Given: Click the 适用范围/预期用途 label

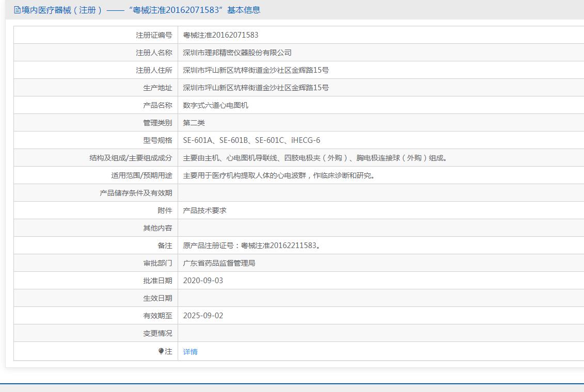Looking at the screenshot, I should coord(141,175).
